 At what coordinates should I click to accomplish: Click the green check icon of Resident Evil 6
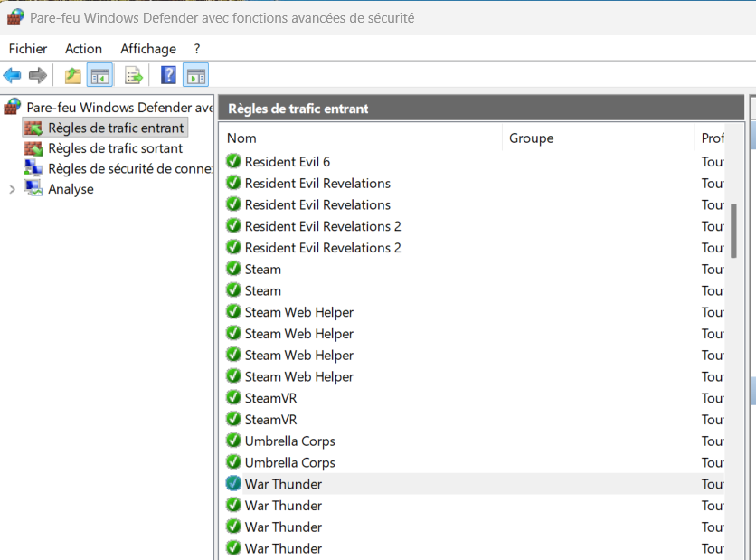coord(233,162)
